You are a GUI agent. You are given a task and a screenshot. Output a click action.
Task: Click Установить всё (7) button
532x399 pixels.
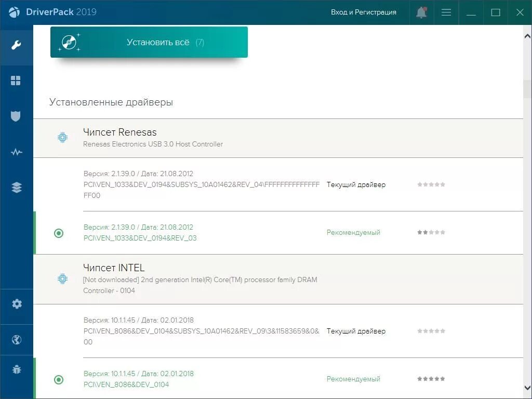[149, 42]
